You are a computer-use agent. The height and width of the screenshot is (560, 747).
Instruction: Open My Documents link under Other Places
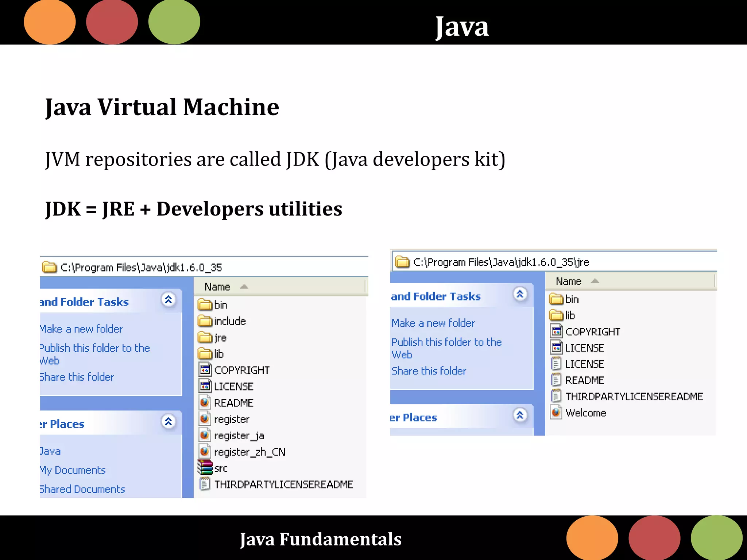tap(73, 470)
